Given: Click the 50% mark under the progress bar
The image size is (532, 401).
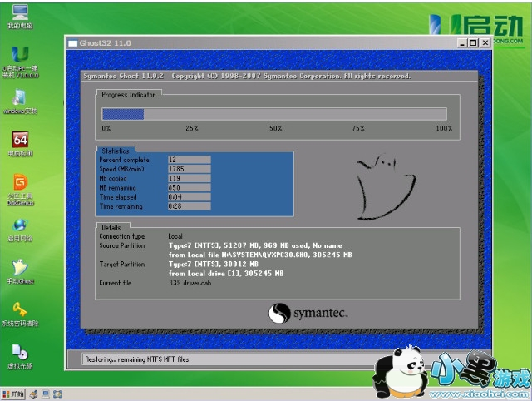Looking at the screenshot, I should pyautogui.click(x=275, y=128).
